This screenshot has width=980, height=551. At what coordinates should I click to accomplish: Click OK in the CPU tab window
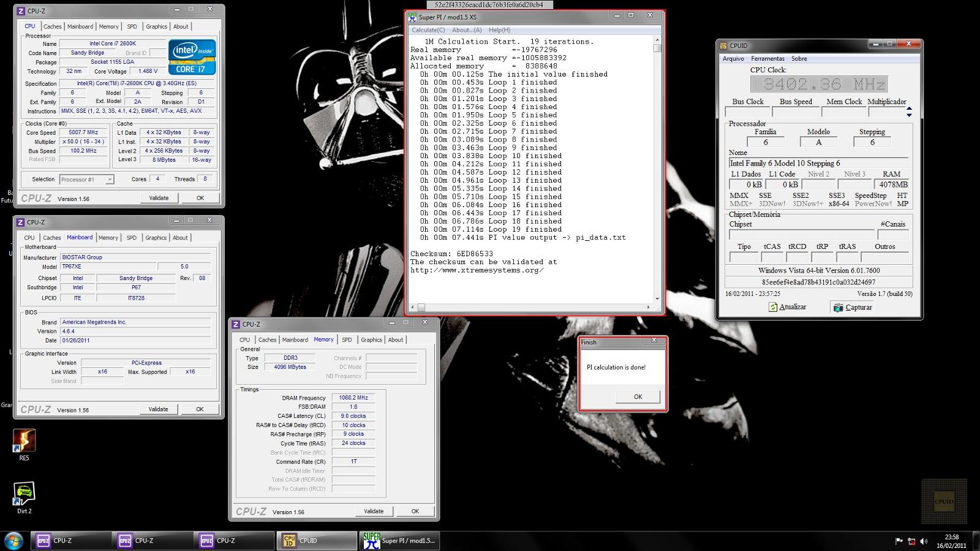[x=200, y=198]
